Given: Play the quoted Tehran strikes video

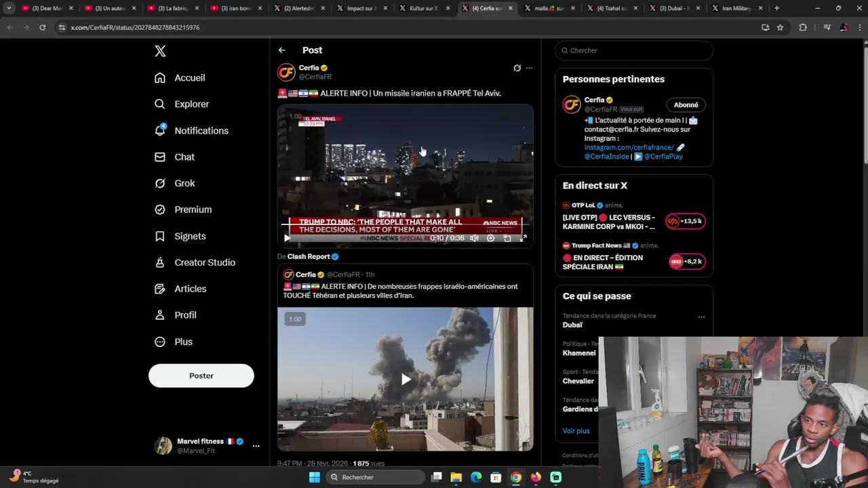Looking at the screenshot, I should tap(406, 380).
